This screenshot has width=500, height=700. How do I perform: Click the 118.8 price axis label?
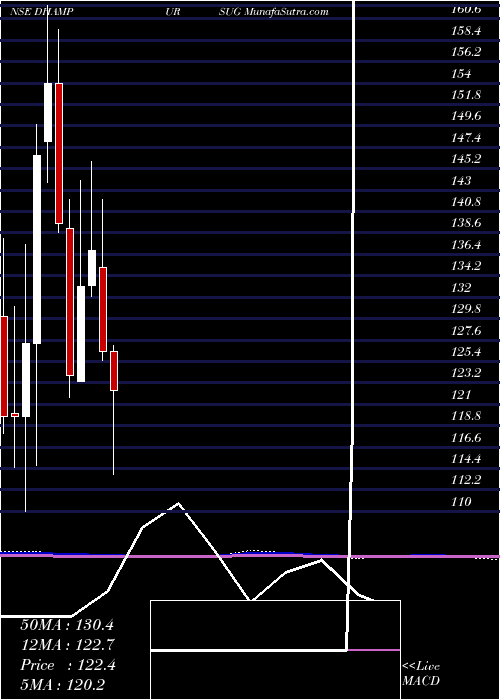466,416
